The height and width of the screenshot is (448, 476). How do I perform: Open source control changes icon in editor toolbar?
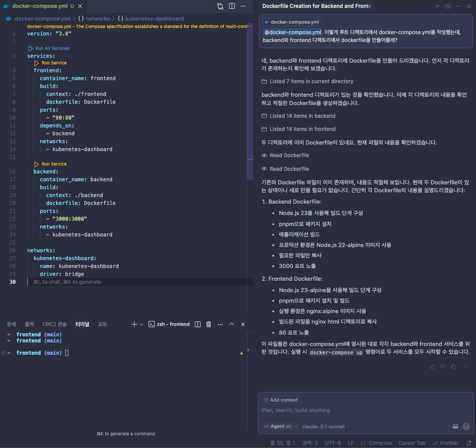220,6
